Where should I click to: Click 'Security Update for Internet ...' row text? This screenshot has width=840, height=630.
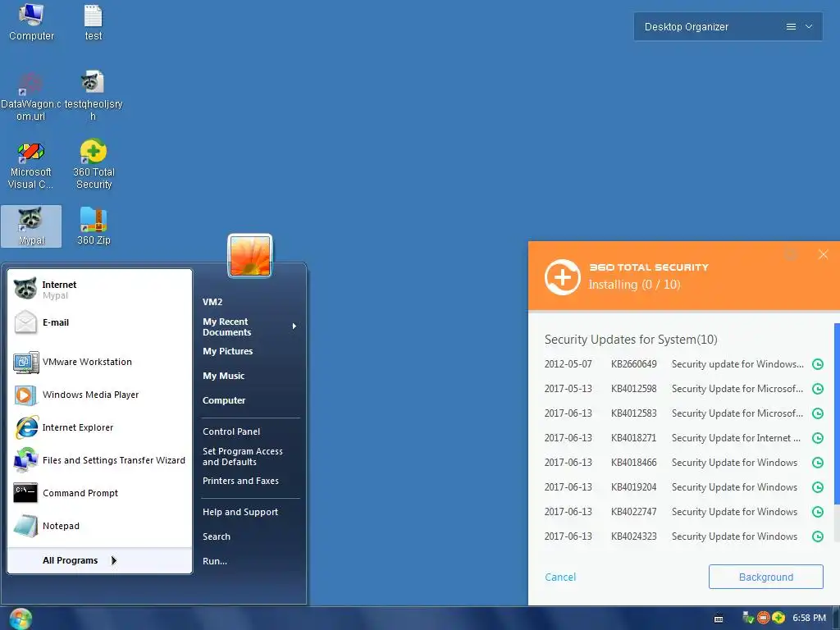click(736, 438)
